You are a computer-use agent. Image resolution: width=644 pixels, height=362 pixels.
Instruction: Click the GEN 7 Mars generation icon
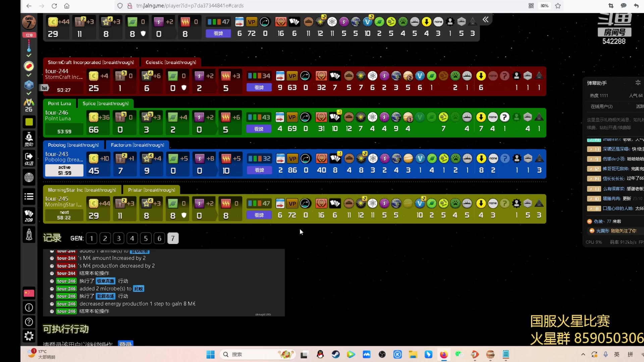click(29, 22)
